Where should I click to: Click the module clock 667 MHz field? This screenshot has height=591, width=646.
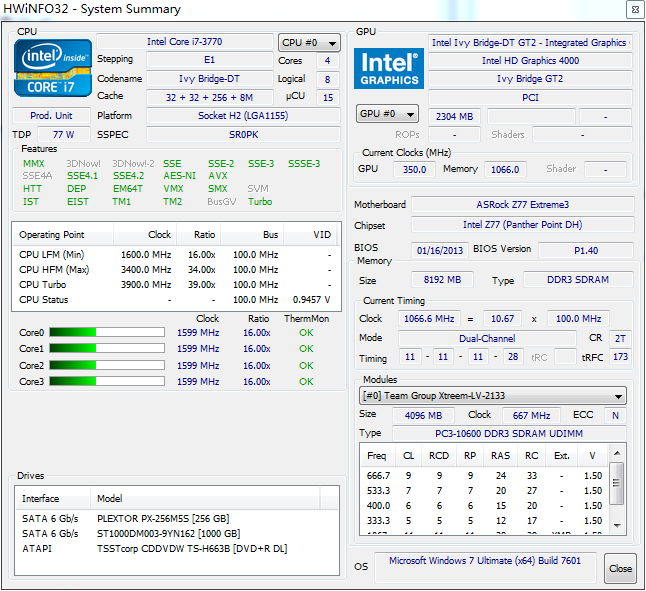tap(531, 416)
